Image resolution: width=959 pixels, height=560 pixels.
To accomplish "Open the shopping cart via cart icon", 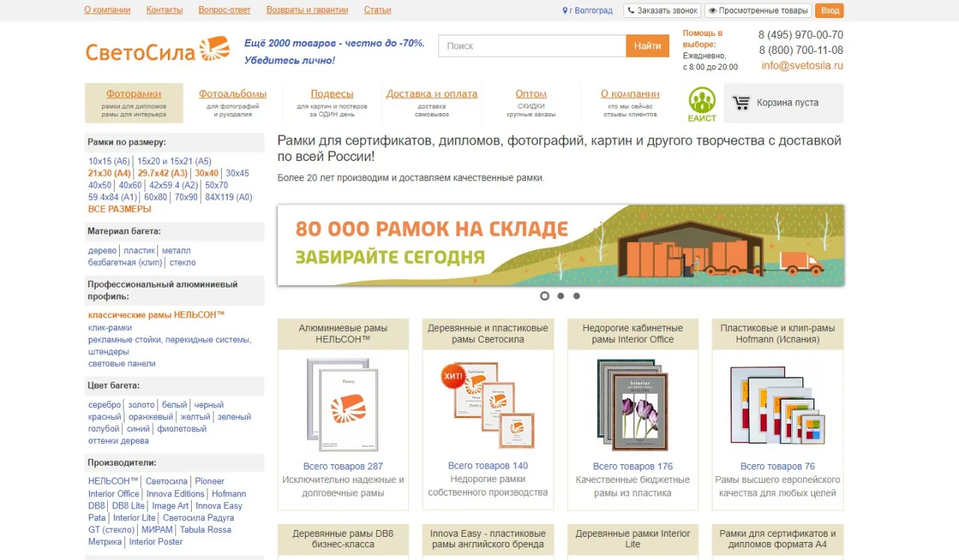I will (742, 103).
